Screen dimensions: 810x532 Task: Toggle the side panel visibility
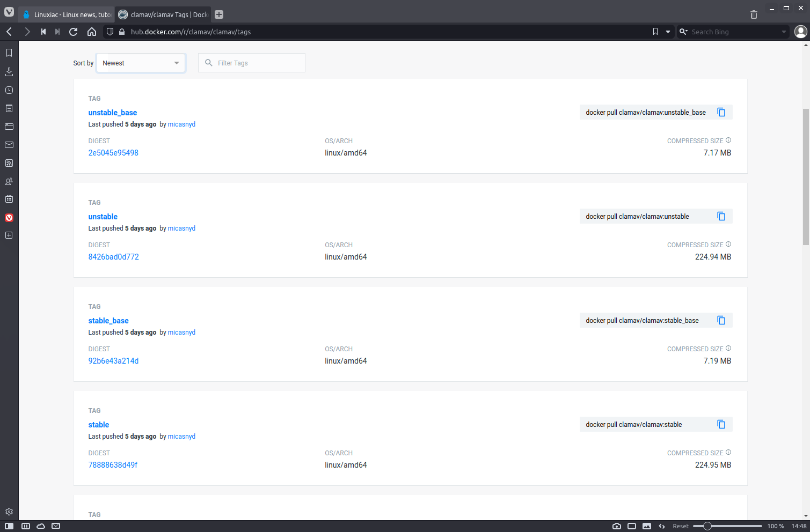[9, 526]
